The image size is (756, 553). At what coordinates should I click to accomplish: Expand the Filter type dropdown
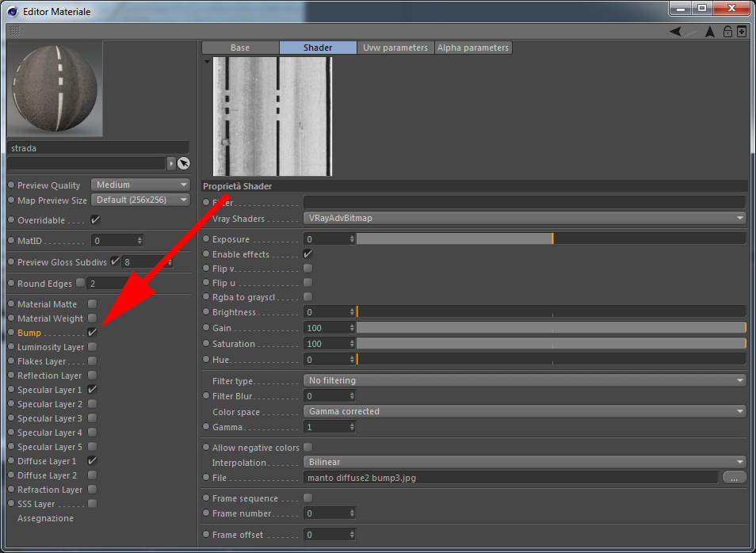(525, 380)
